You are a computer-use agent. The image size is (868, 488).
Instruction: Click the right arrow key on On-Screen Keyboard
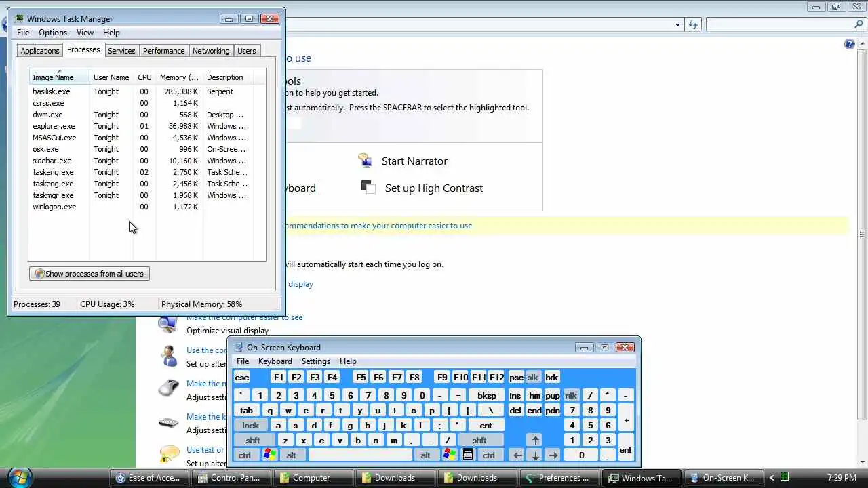[x=553, y=455]
